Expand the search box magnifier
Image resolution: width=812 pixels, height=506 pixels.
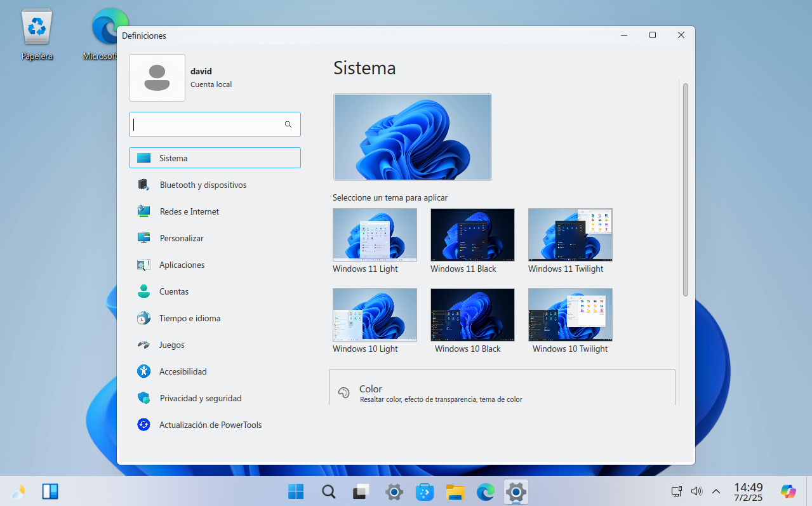pyautogui.click(x=288, y=124)
